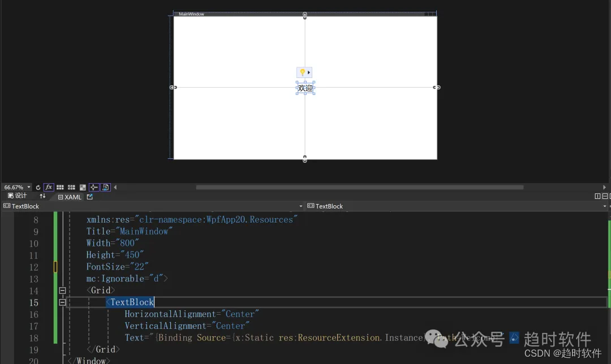Toggle snapping to gridlines
Viewport: 611px width, 364px height.
pos(71,187)
